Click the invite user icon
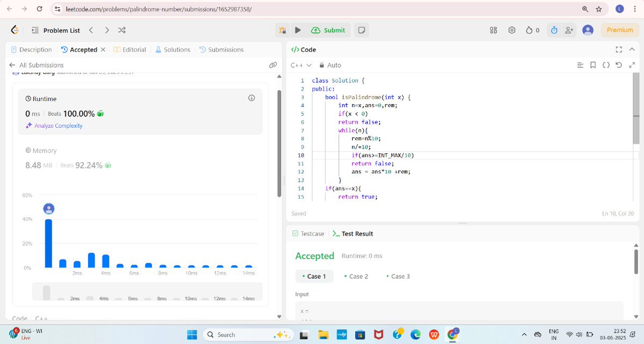644x344 pixels. click(x=569, y=30)
